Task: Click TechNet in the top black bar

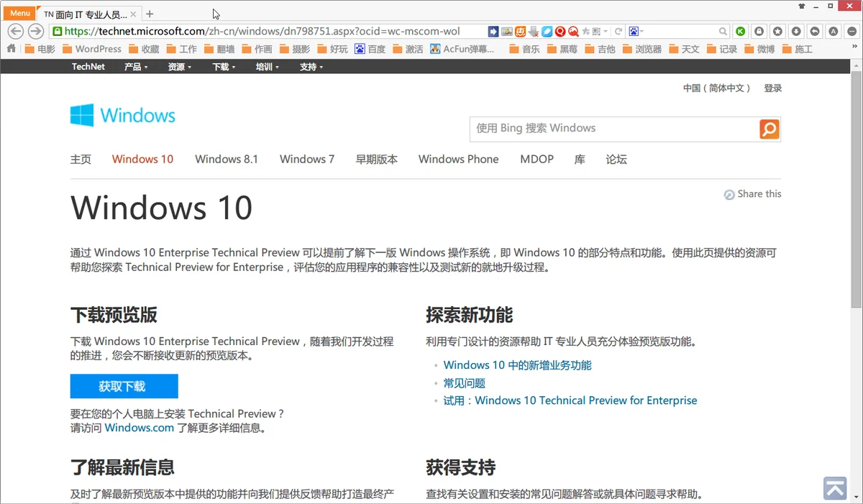Action: [88, 67]
